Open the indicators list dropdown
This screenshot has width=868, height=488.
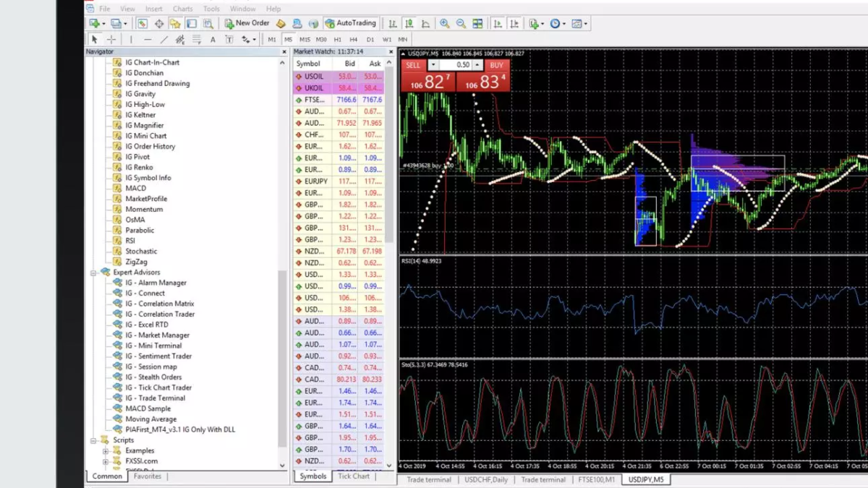point(536,23)
